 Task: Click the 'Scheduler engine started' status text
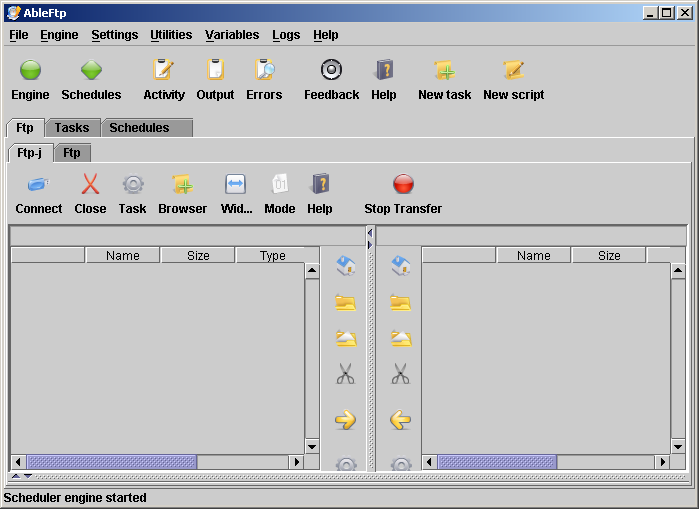click(x=75, y=498)
